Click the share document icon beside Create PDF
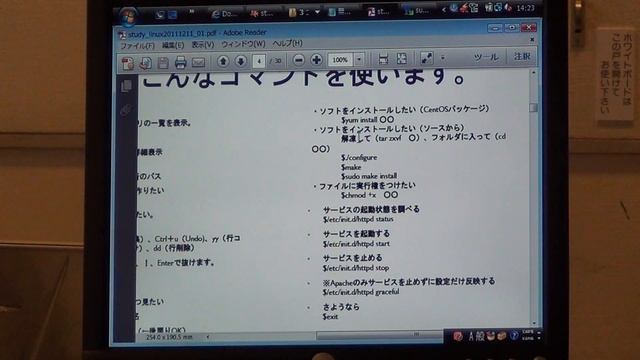The width and height of the screenshot is (640, 360). tap(146, 63)
